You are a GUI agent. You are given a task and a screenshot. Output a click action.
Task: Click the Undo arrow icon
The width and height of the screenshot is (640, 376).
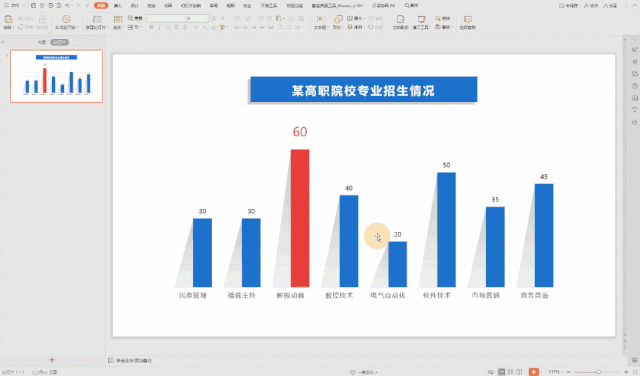67,6
